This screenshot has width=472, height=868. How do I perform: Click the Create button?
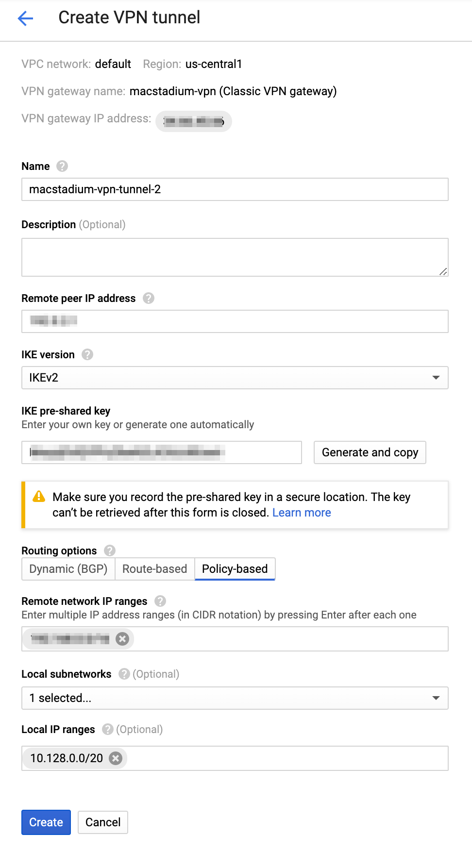tap(46, 822)
